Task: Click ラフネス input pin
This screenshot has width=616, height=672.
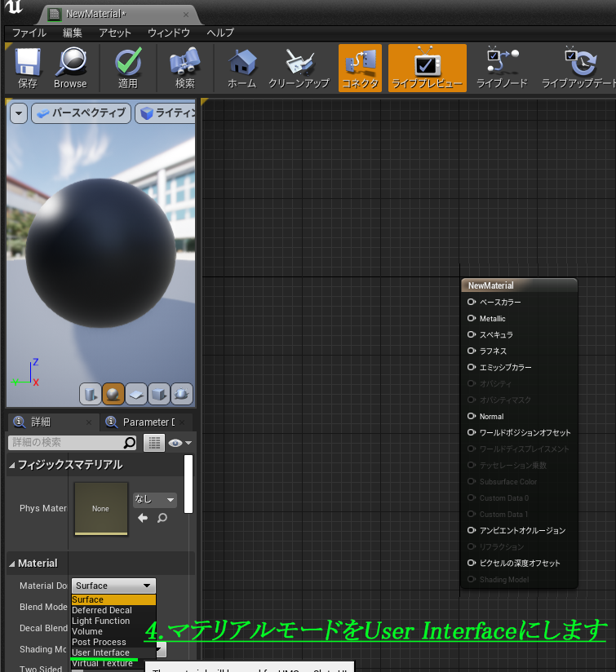Action: (x=472, y=351)
